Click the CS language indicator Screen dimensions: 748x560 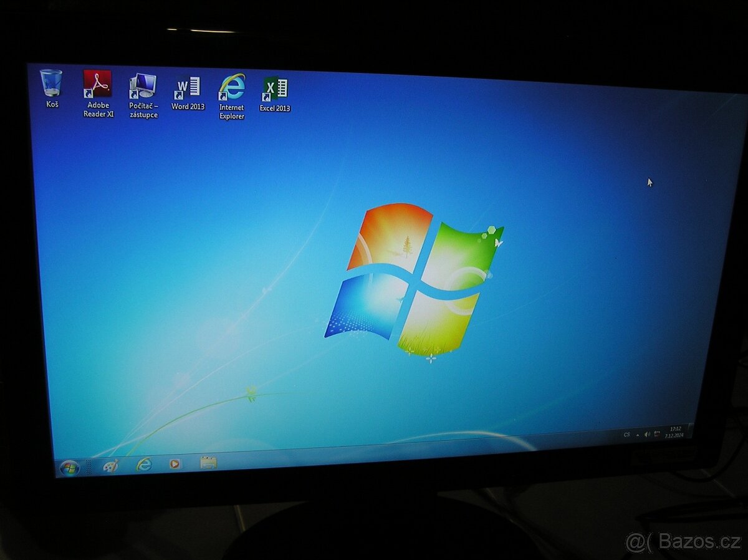pyautogui.click(x=626, y=435)
